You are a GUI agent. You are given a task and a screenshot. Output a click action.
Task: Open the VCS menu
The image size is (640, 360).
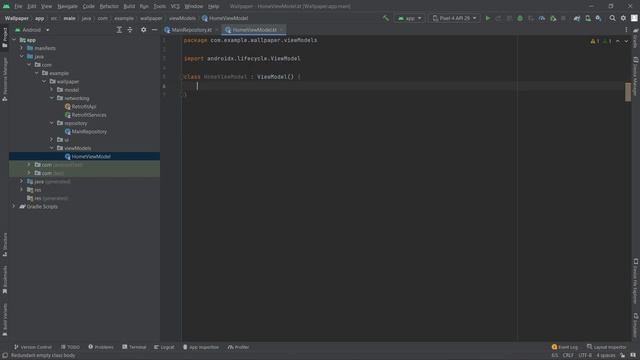click(175, 7)
